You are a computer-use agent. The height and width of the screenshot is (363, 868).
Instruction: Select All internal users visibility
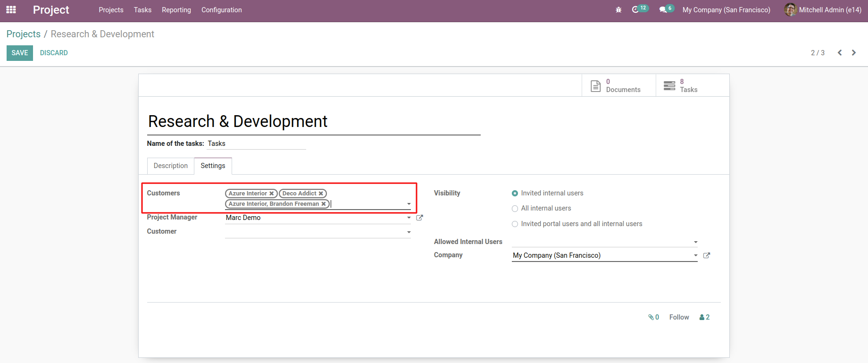click(x=515, y=209)
